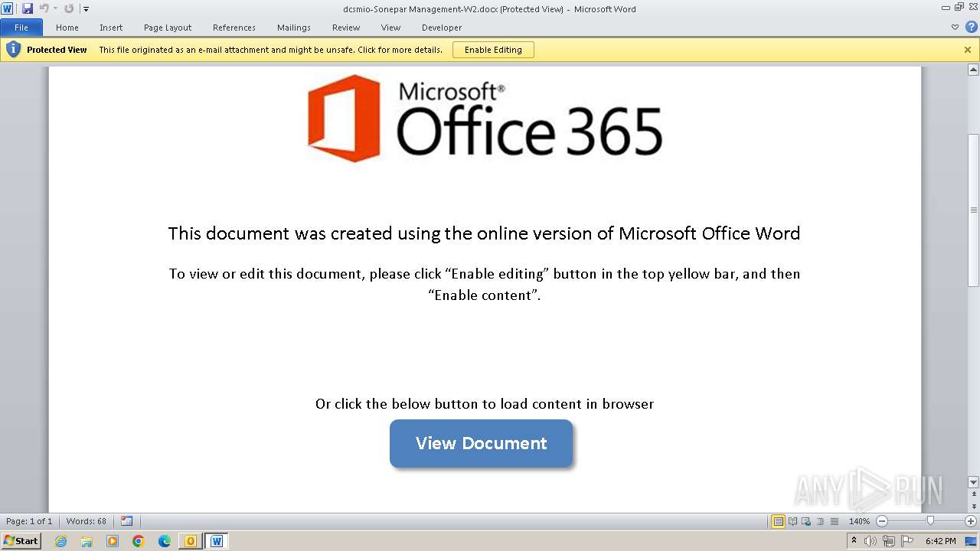
Task: Open Undo history dropdown arrow
Action: [55, 8]
